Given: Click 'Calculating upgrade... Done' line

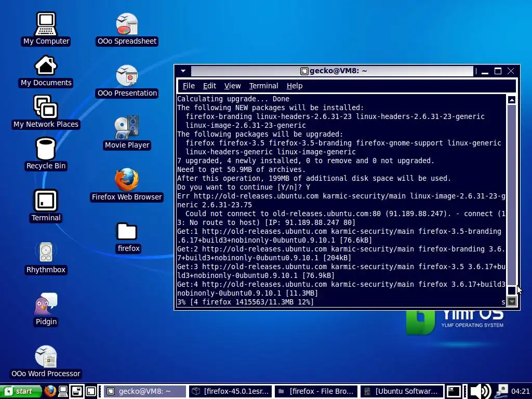Looking at the screenshot, I should (x=233, y=99).
